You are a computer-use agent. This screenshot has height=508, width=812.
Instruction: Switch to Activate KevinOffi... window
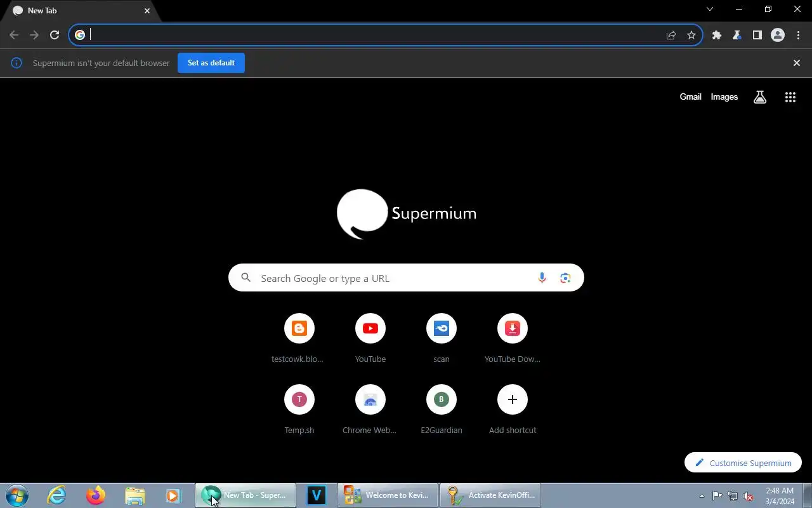pos(490,495)
